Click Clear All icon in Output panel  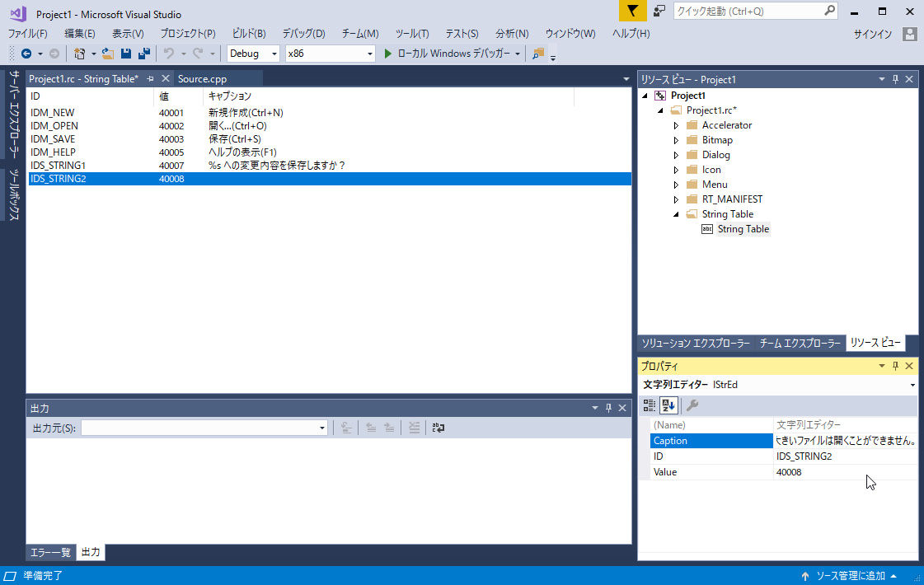[x=415, y=428]
